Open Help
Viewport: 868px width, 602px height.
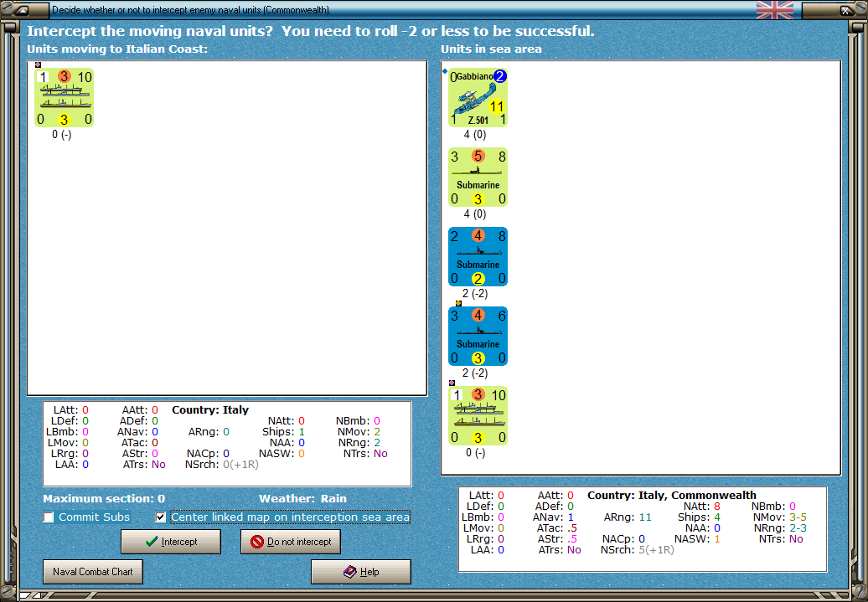pyautogui.click(x=360, y=572)
